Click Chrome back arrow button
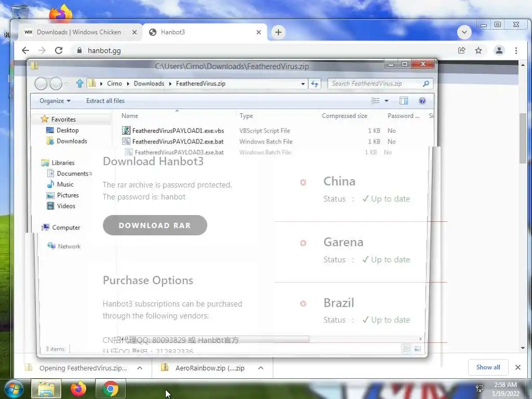The image size is (532, 399). [25, 50]
